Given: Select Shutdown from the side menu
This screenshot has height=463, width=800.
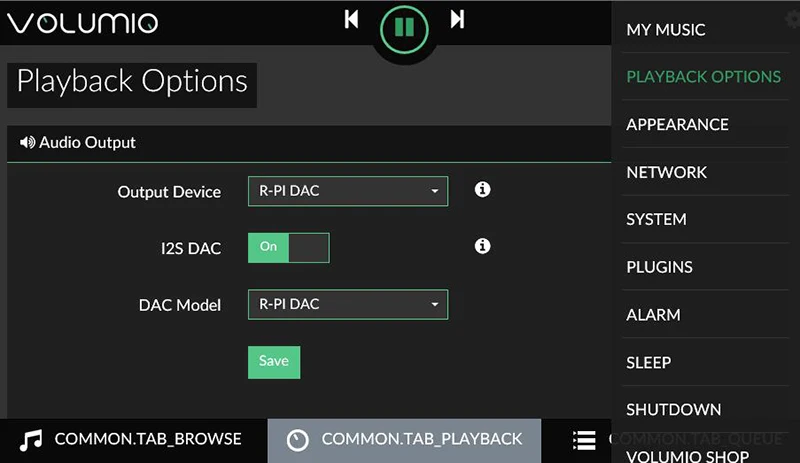Looking at the screenshot, I should (673, 409).
